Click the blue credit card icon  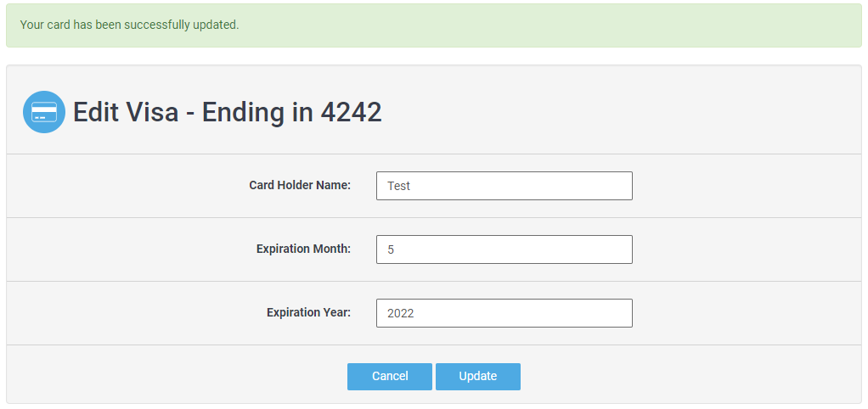click(x=44, y=112)
